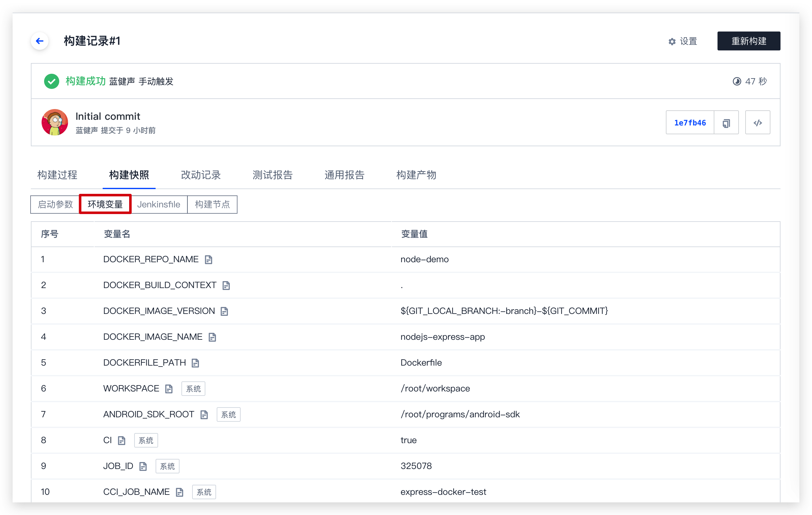Click the settings gear icon

pyautogui.click(x=672, y=41)
